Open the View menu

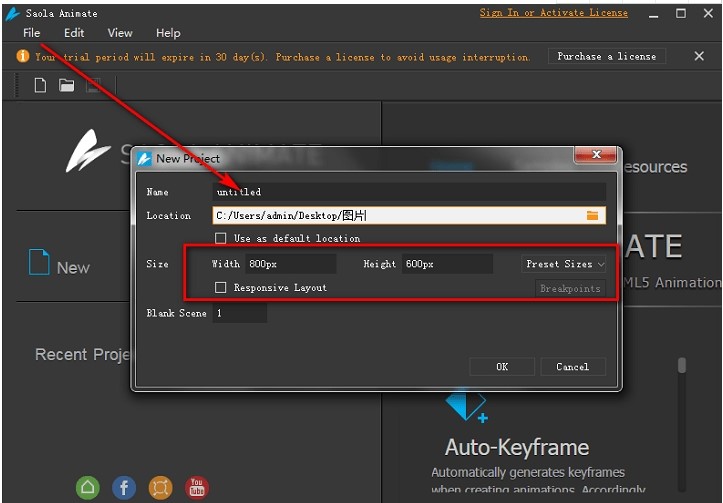(x=120, y=33)
